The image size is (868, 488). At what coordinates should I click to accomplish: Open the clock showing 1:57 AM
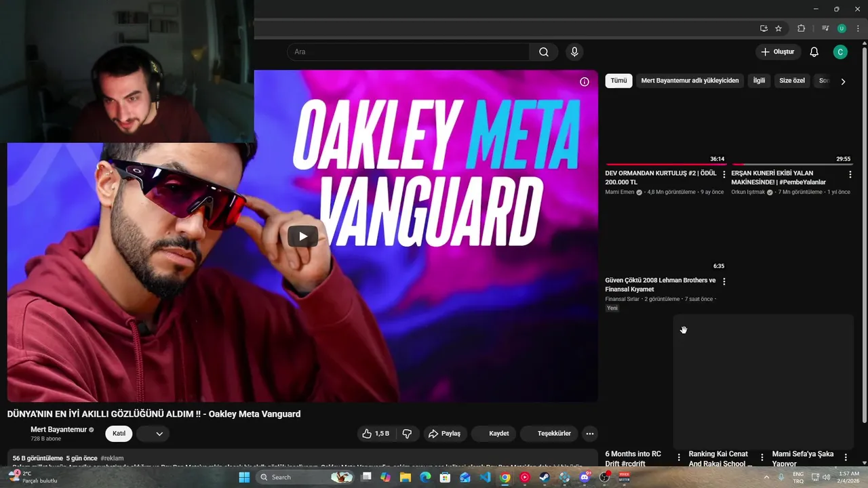(849, 477)
